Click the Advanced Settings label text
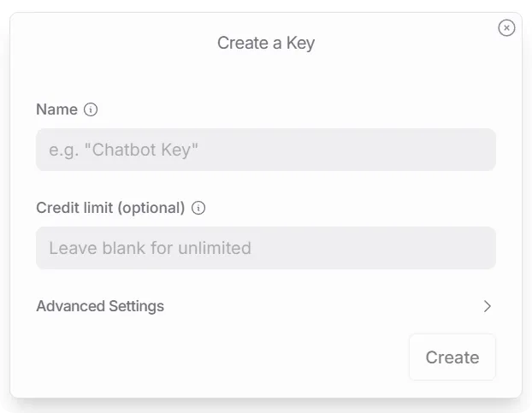Viewport: 532px width, 413px height. [100, 306]
